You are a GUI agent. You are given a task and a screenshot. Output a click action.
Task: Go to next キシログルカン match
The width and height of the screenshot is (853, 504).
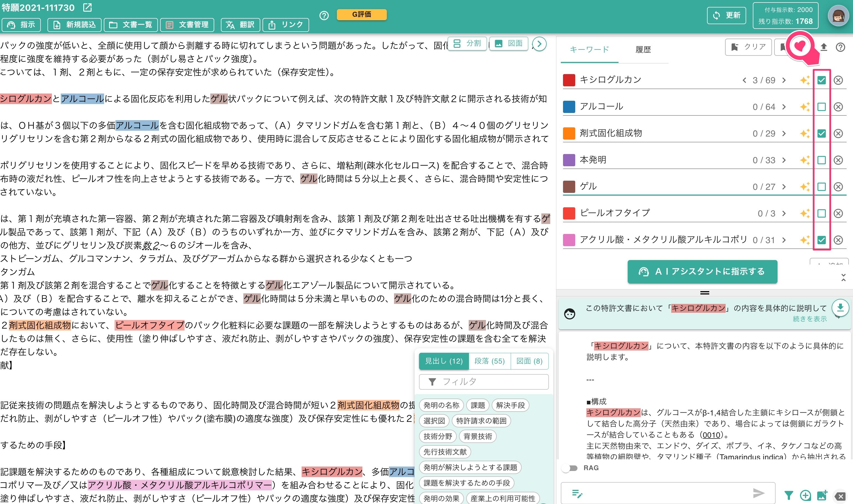[784, 80]
